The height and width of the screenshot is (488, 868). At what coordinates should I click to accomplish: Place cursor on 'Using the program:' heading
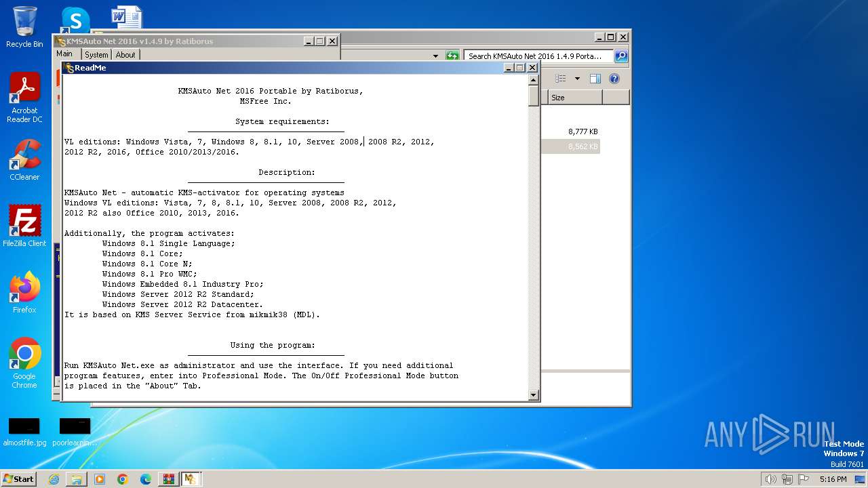click(273, 345)
